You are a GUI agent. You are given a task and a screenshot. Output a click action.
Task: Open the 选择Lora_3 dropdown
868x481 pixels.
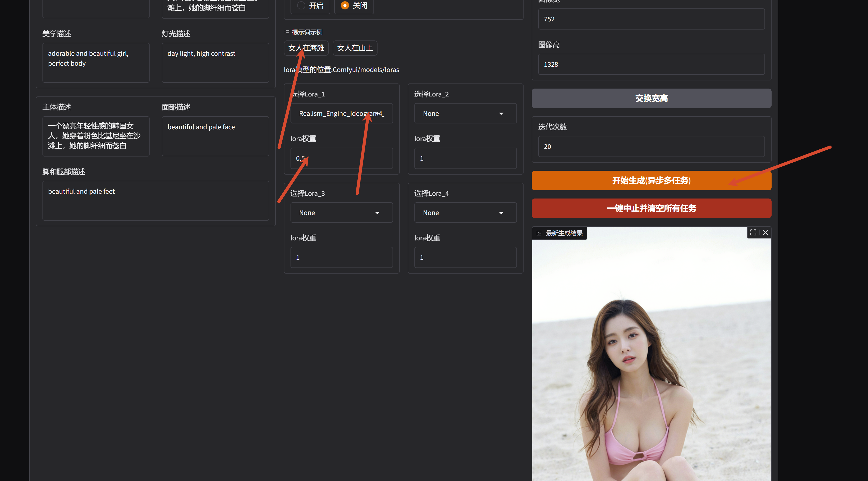(341, 213)
